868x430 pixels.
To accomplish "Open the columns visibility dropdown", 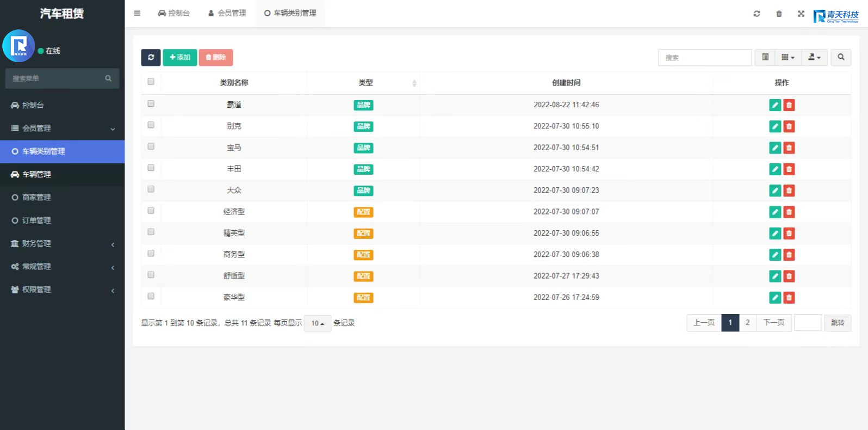I will tap(788, 57).
